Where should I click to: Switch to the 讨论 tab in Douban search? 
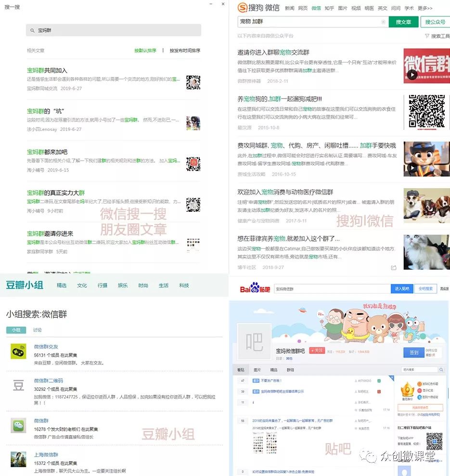coord(38,330)
